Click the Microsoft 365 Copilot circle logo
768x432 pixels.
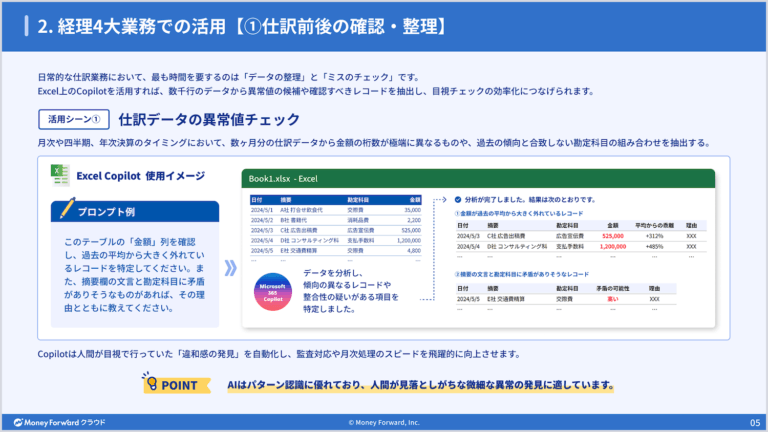273,292
